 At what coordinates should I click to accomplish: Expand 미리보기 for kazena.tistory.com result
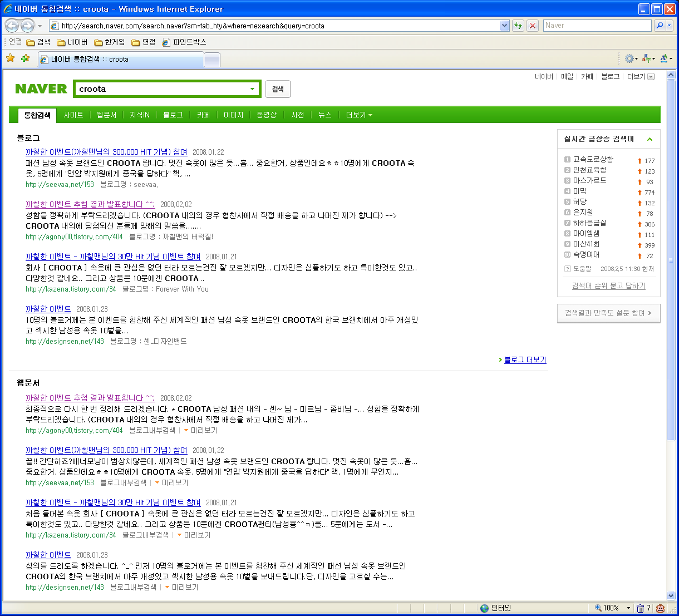(194, 535)
